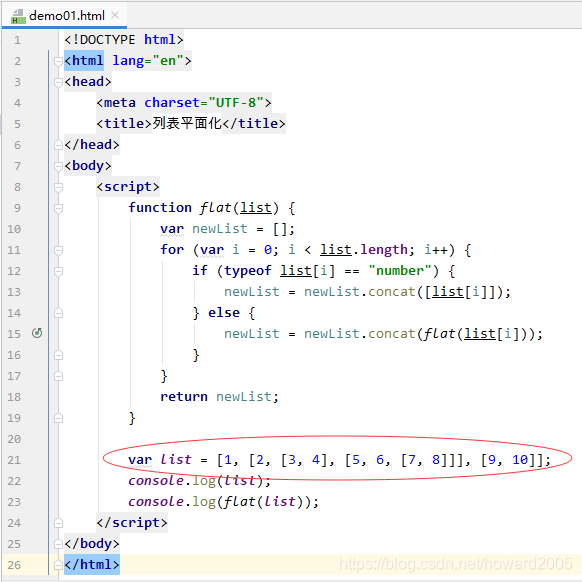Click the meta charset="UTF-8" tag
582x582 pixels.
click(184, 102)
